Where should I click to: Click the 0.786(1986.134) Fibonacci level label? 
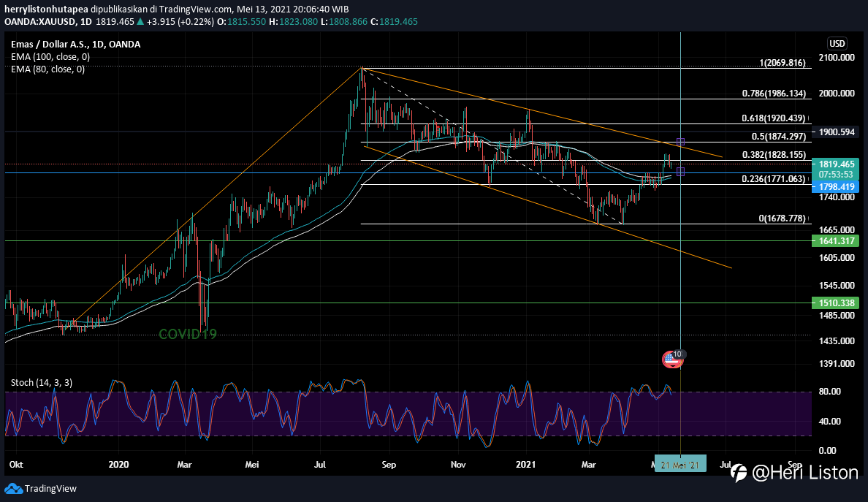click(774, 94)
